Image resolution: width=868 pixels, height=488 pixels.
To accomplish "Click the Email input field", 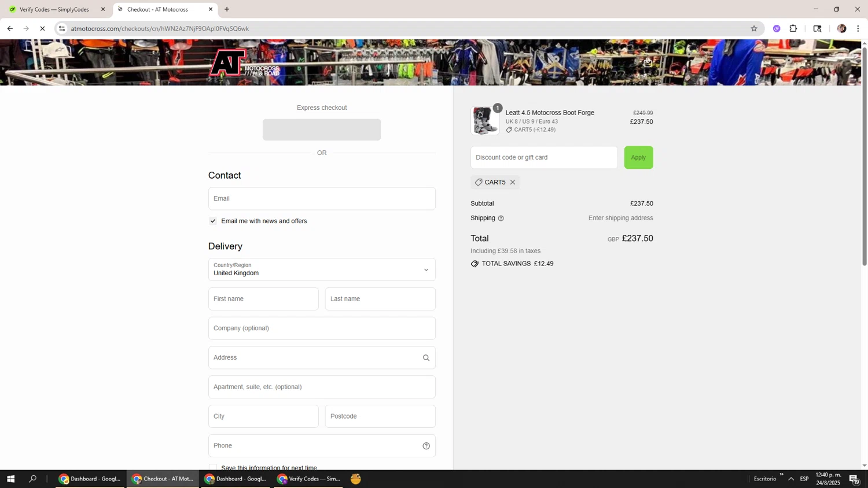I will [x=322, y=198].
